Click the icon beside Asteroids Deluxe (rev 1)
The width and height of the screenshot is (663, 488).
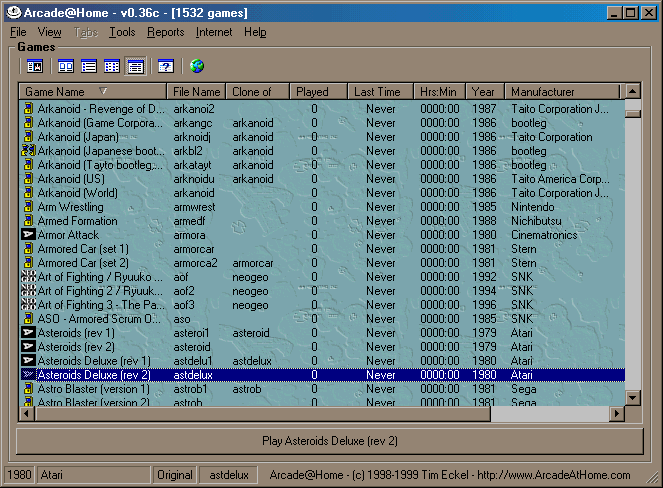(x=28, y=360)
